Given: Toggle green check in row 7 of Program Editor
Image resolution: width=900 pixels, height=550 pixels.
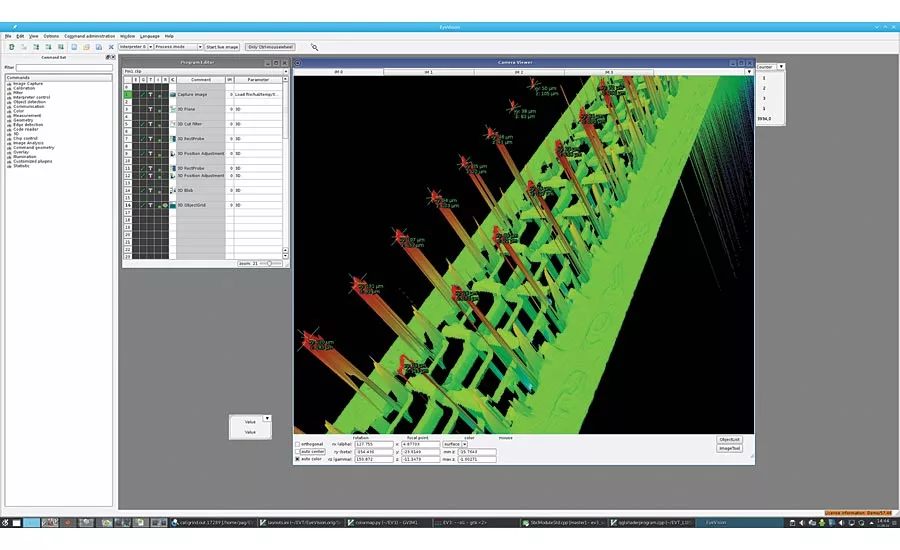Looking at the screenshot, I should 143,138.
